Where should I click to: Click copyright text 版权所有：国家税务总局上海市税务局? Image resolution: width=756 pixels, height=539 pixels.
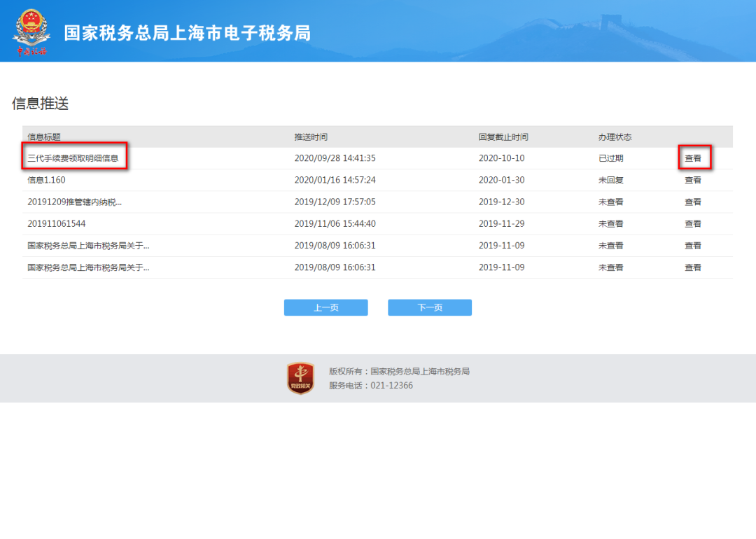point(399,371)
